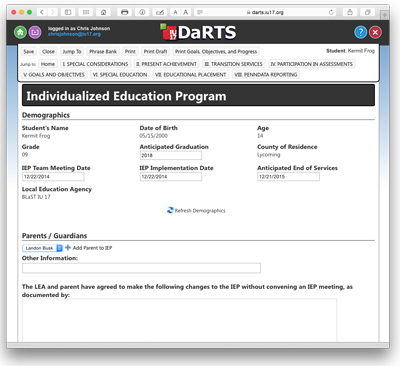Click Print Draft button
Screen dimensions: 400x366
[156, 51]
